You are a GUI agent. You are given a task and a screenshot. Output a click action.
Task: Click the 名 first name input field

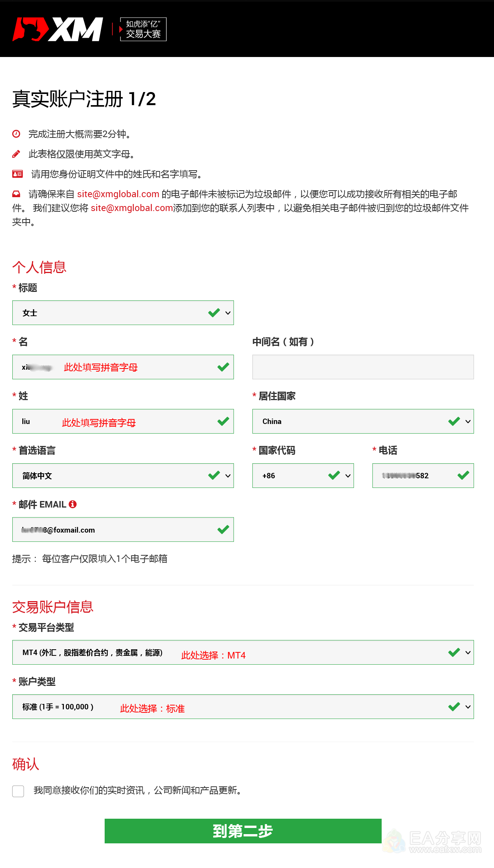(123, 367)
